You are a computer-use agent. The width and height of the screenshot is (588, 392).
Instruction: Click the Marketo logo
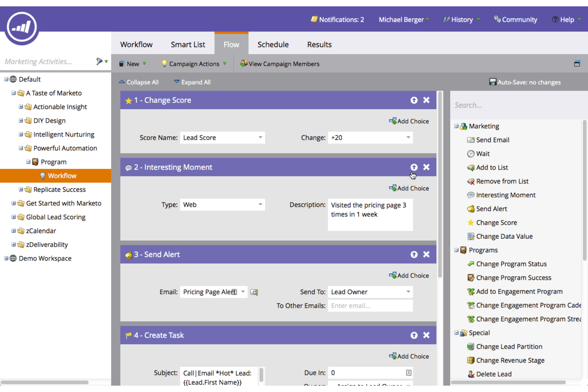pos(21,27)
